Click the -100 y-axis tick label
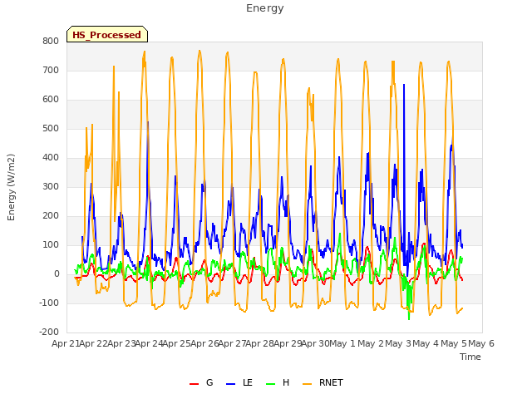The image size is (532, 399). pyautogui.click(x=49, y=303)
